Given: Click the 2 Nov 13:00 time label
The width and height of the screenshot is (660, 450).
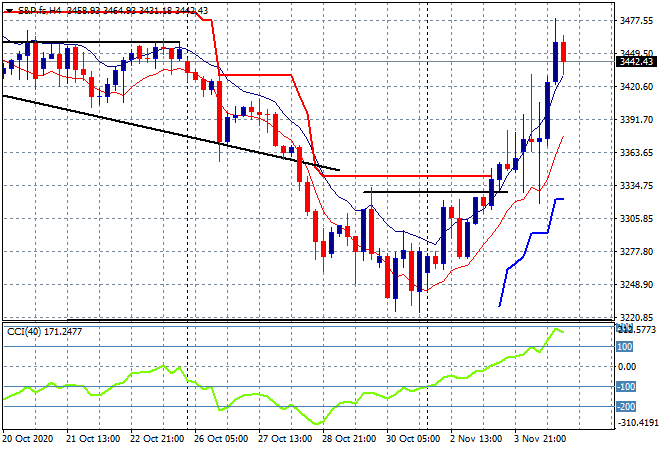Looking at the screenshot, I should (476, 439).
